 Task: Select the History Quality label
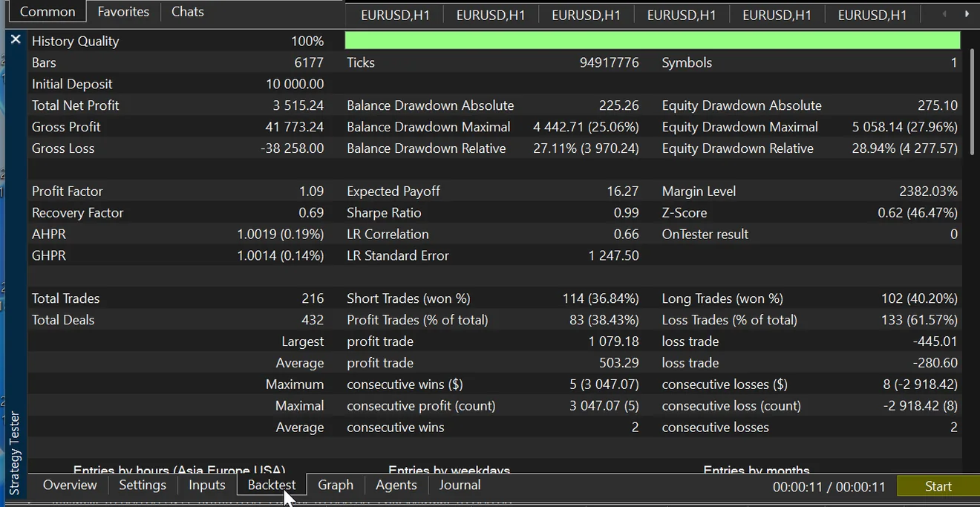pos(75,41)
